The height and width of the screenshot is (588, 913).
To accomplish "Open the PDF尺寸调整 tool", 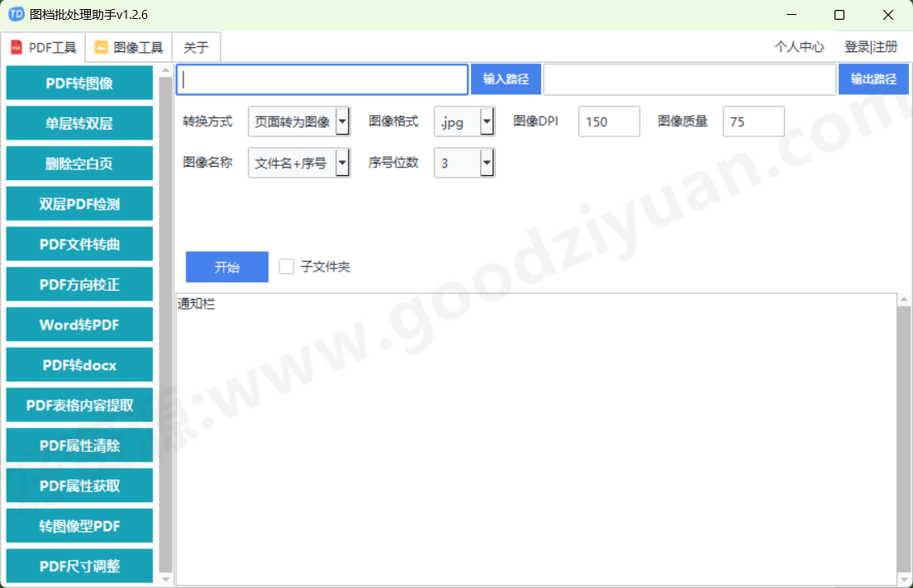I will point(78,566).
